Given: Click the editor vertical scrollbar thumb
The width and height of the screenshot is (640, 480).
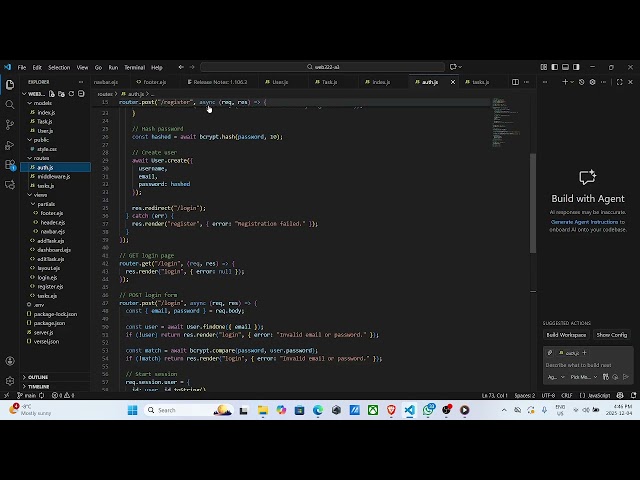Looking at the screenshot, I should pos(533,203).
